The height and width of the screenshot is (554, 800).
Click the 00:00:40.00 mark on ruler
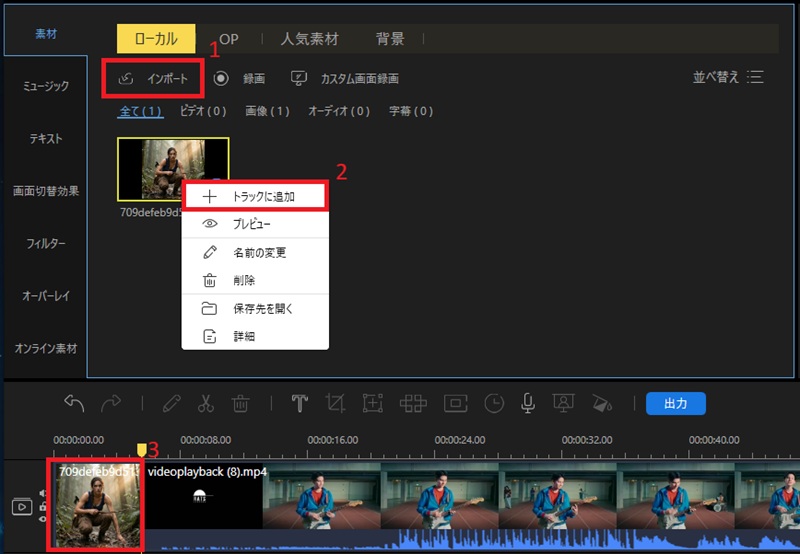coord(714,440)
